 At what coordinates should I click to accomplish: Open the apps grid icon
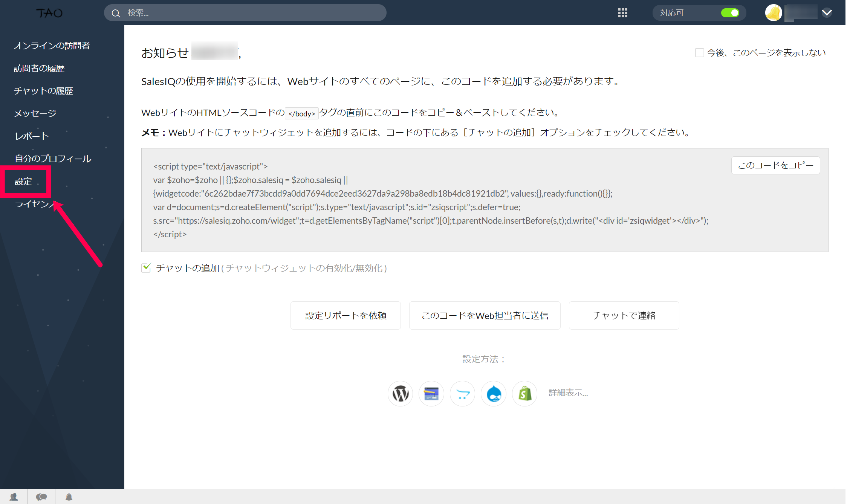(622, 13)
